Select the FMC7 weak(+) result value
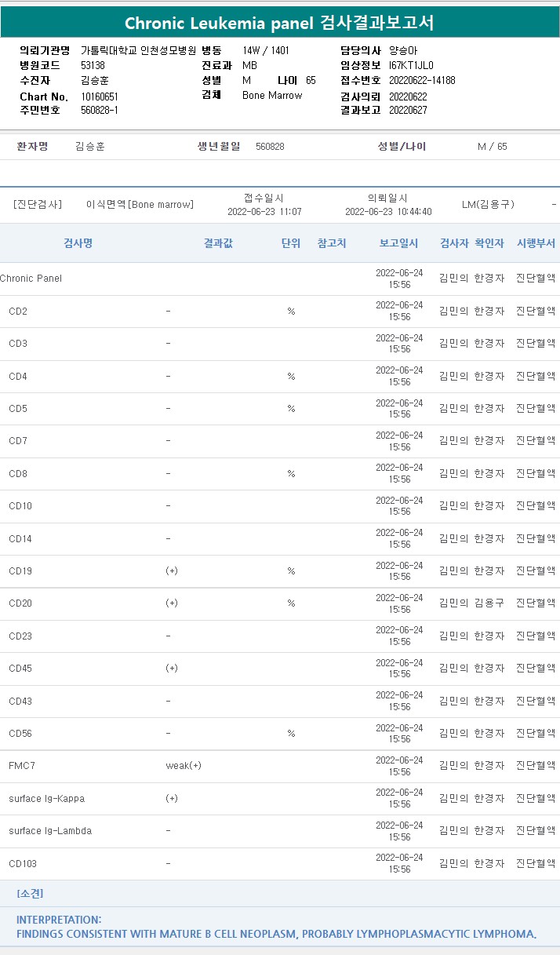 click(x=184, y=766)
